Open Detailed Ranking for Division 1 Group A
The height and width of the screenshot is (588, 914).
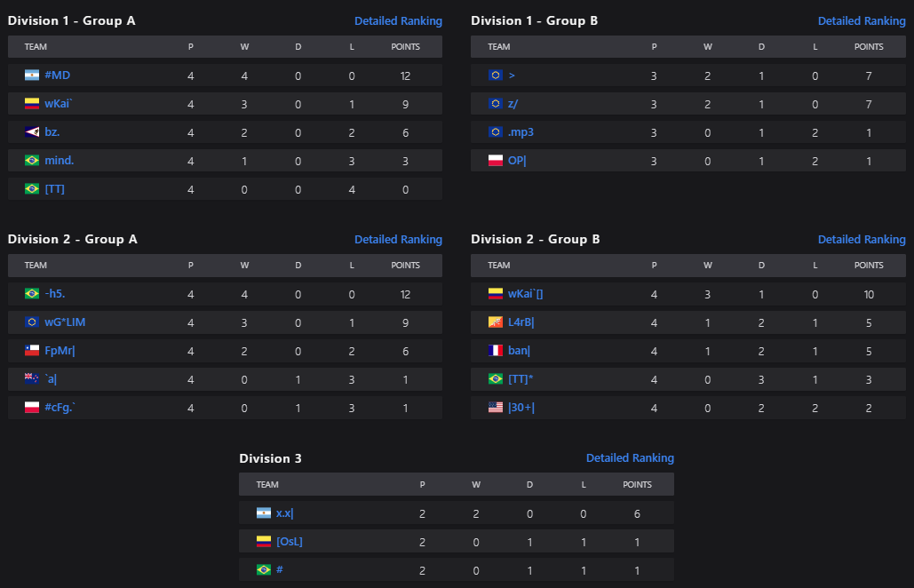click(398, 20)
